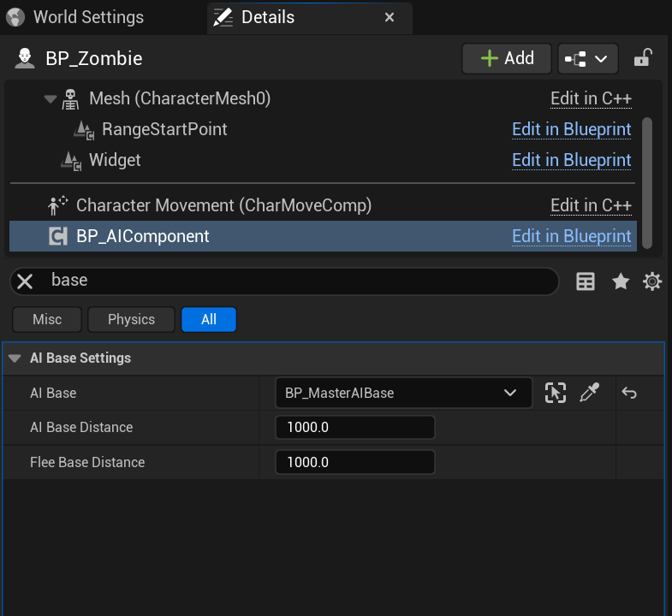Open the property matrix table icon
The image size is (672, 616).
586,281
